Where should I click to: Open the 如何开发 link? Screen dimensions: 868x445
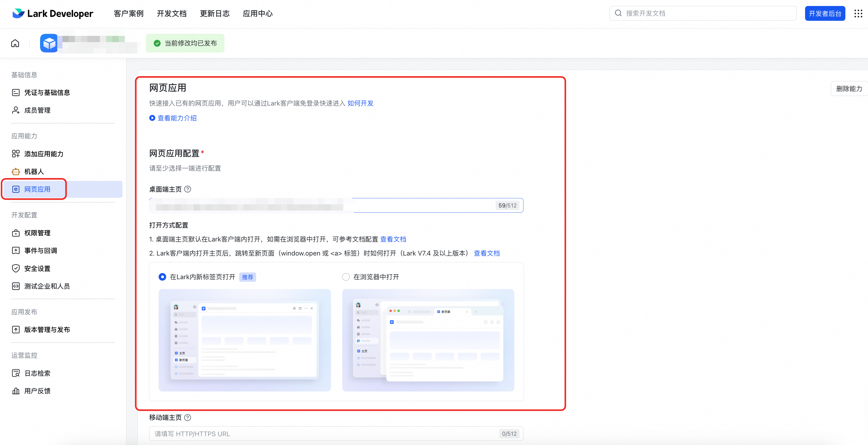point(360,103)
